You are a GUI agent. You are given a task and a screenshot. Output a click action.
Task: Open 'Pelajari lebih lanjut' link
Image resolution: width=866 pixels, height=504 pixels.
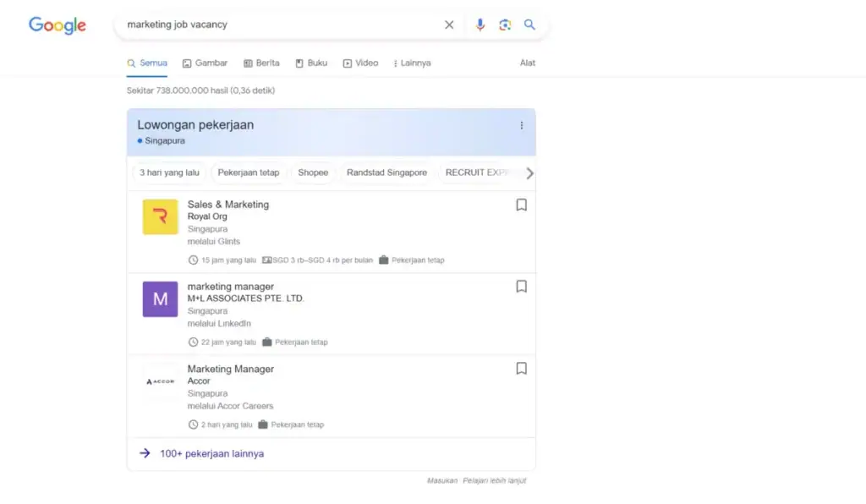click(x=494, y=481)
